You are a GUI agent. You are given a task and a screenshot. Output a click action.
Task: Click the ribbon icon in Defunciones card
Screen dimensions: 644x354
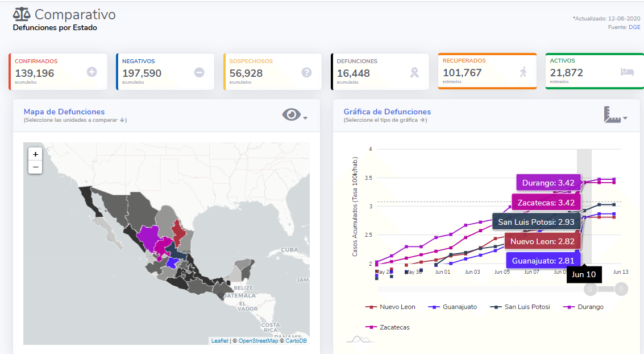pos(414,72)
